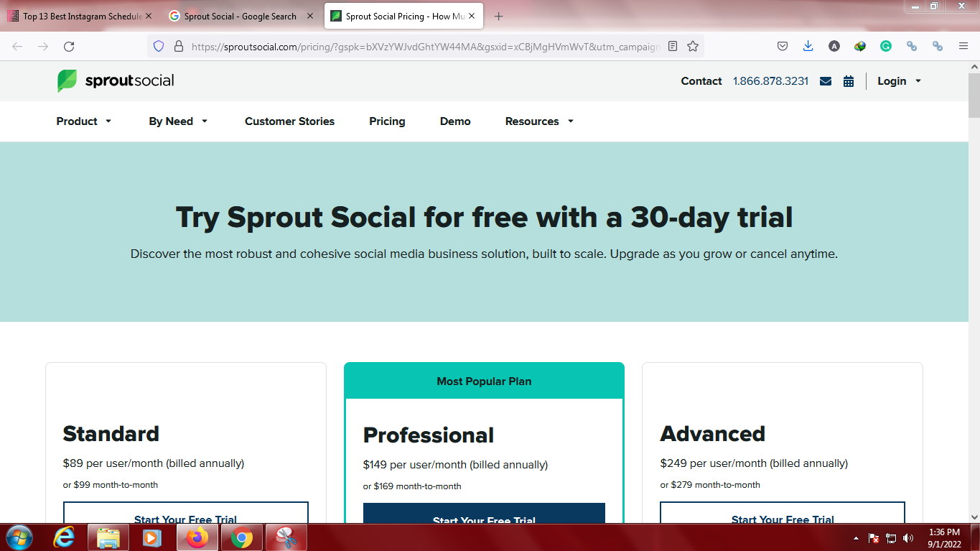Image resolution: width=980 pixels, height=551 pixels.
Task: Expand the Resources dropdown menu
Action: pos(539,121)
